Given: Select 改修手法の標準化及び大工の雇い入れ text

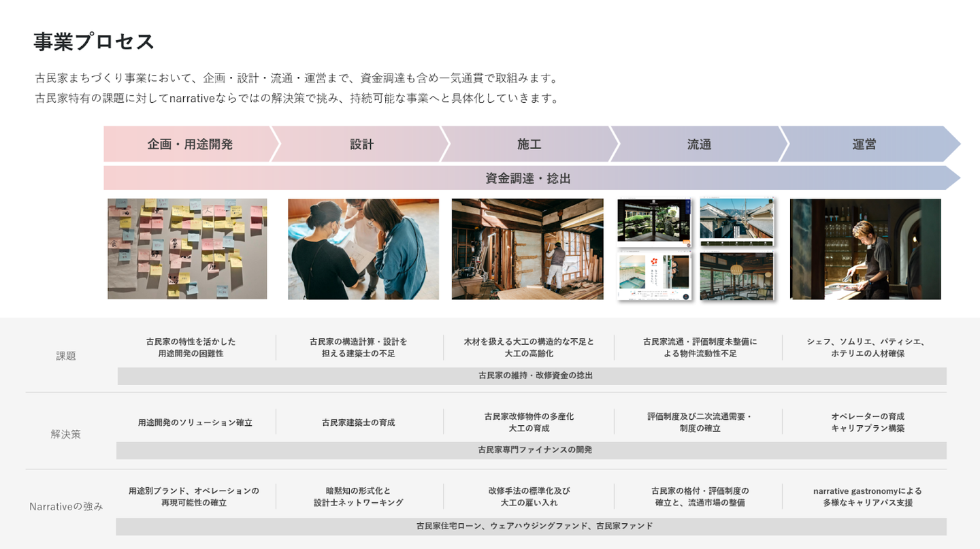Looking at the screenshot, I should click(x=529, y=497).
